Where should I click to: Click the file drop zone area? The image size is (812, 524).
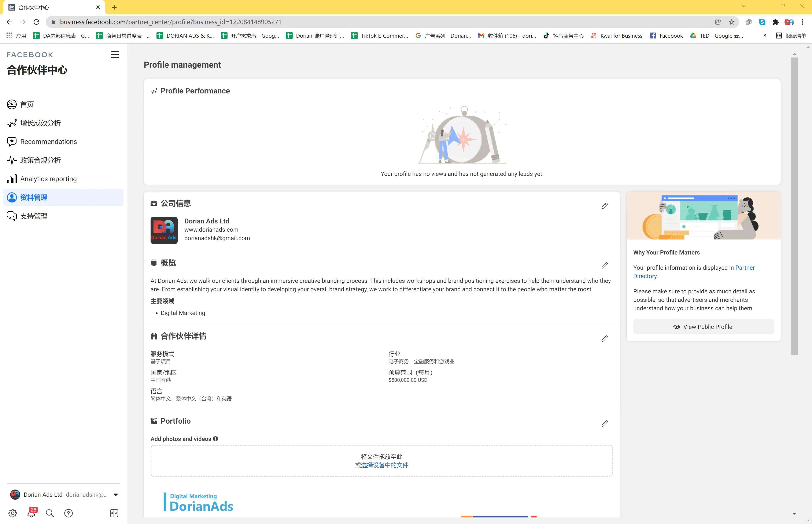[381, 461]
